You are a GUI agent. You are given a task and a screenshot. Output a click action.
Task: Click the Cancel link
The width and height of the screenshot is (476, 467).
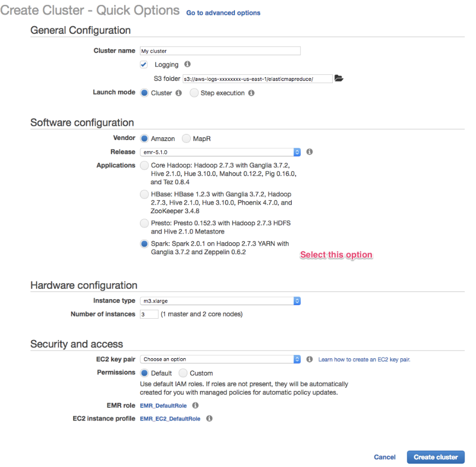(x=385, y=457)
